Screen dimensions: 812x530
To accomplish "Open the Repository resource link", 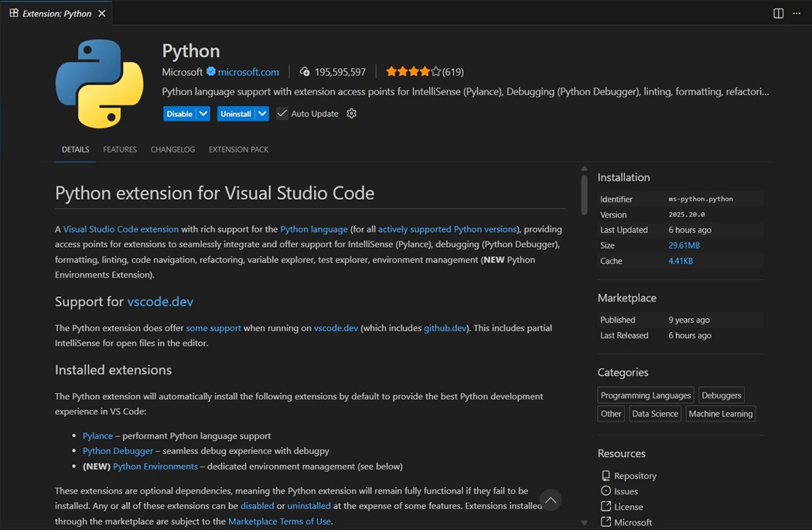I will tap(634, 476).
